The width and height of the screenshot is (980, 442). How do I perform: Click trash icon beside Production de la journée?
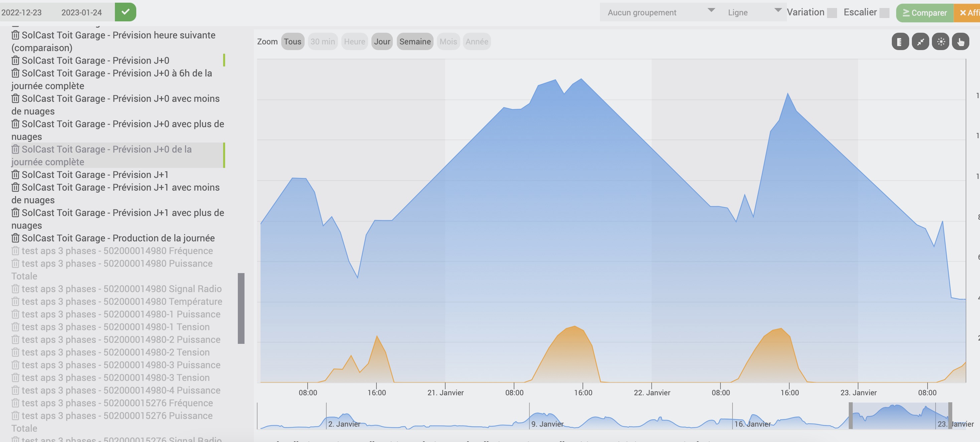[15, 238]
